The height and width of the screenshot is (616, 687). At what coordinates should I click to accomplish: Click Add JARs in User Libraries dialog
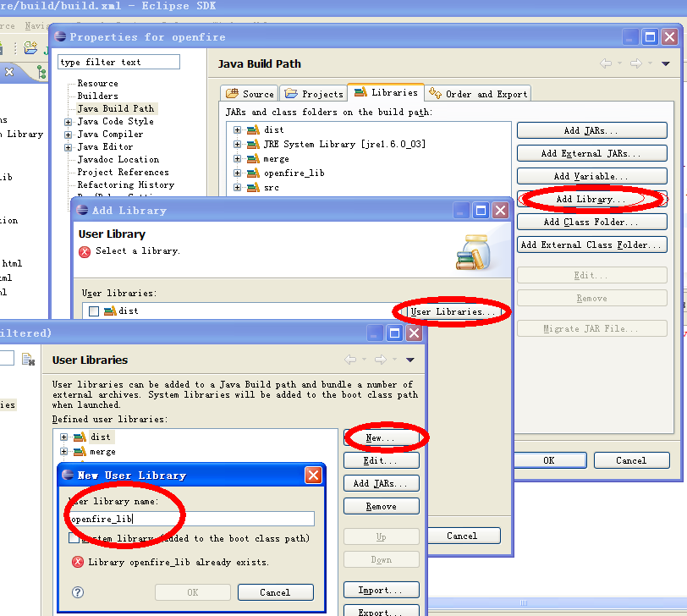382,483
